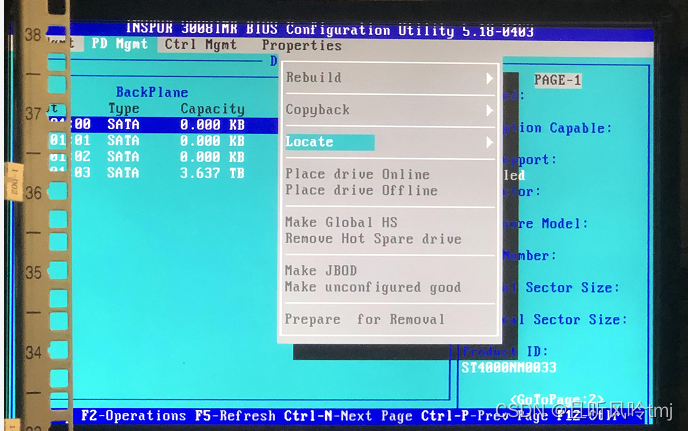The image size is (688, 431).
Task: Click product ID ST4000NM0033
Action: 509,367
